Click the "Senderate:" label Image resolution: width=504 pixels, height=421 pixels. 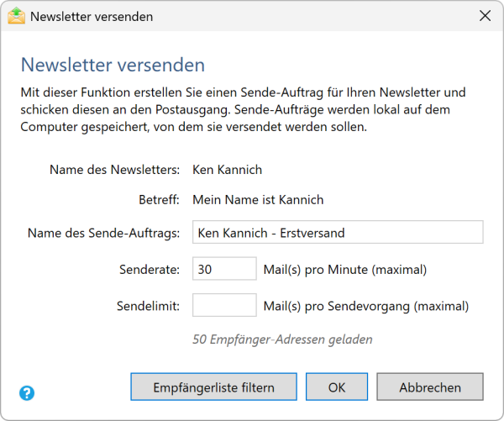click(x=150, y=270)
